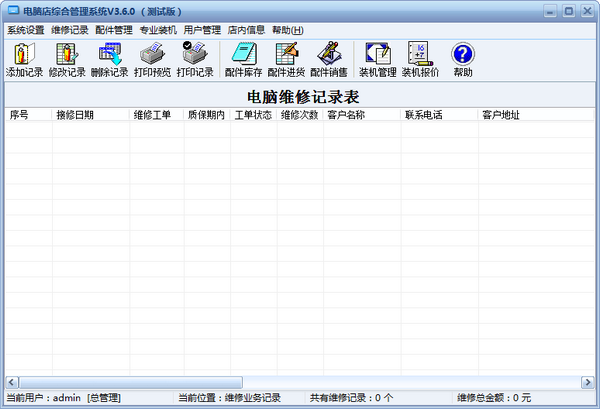Click the 质保期内 column header
The width and height of the screenshot is (600, 409).
coord(207,115)
